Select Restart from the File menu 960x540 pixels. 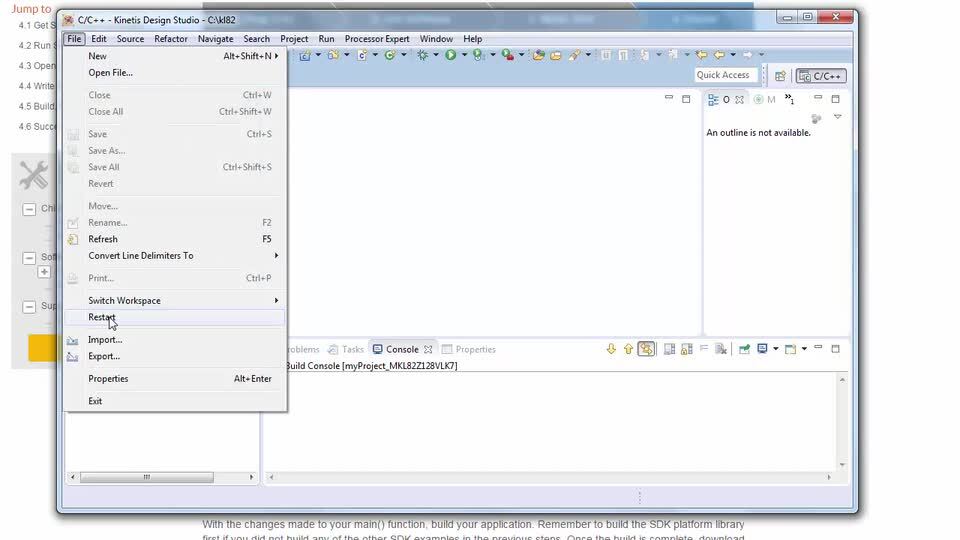(175, 317)
